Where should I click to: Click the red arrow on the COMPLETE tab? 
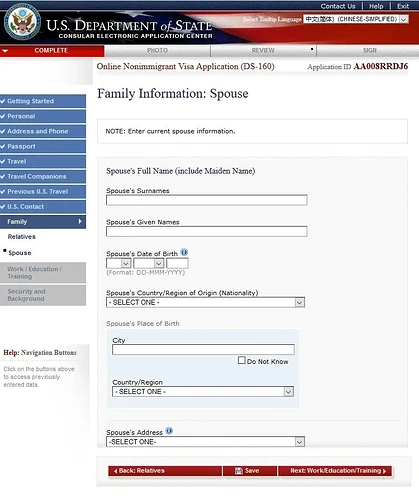(x=5, y=51)
